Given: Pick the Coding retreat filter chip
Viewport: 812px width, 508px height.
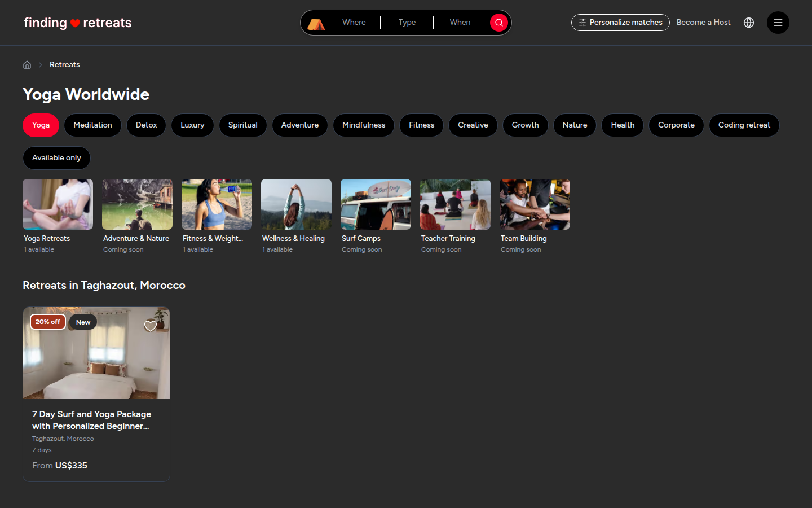Looking at the screenshot, I should pos(744,125).
